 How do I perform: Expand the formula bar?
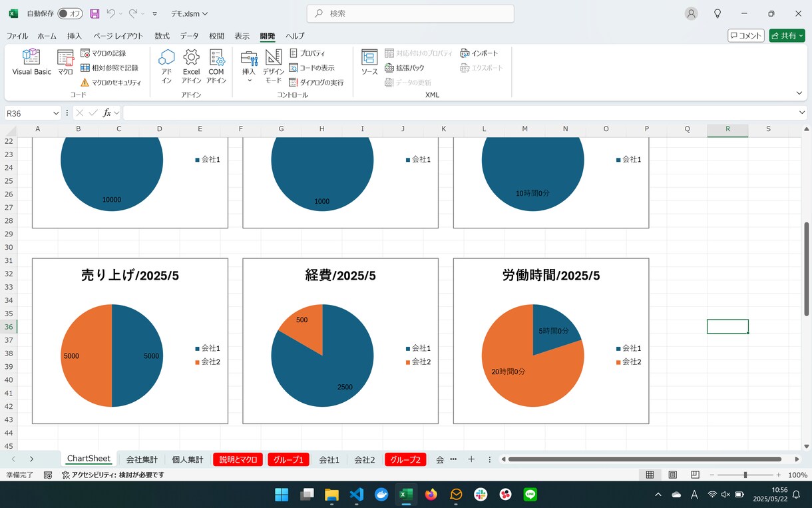(x=801, y=113)
